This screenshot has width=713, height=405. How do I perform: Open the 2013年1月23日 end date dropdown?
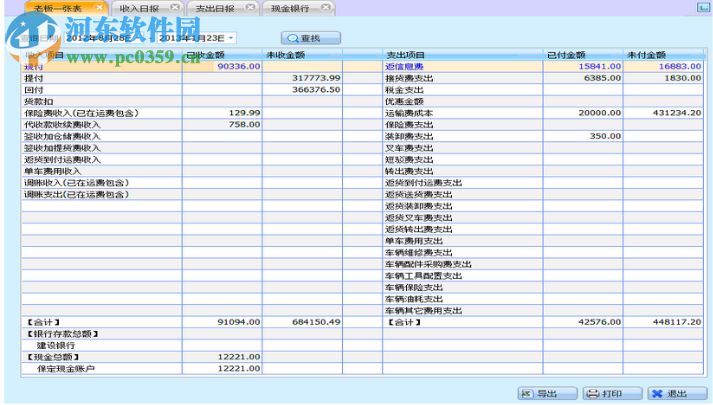[x=231, y=38]
